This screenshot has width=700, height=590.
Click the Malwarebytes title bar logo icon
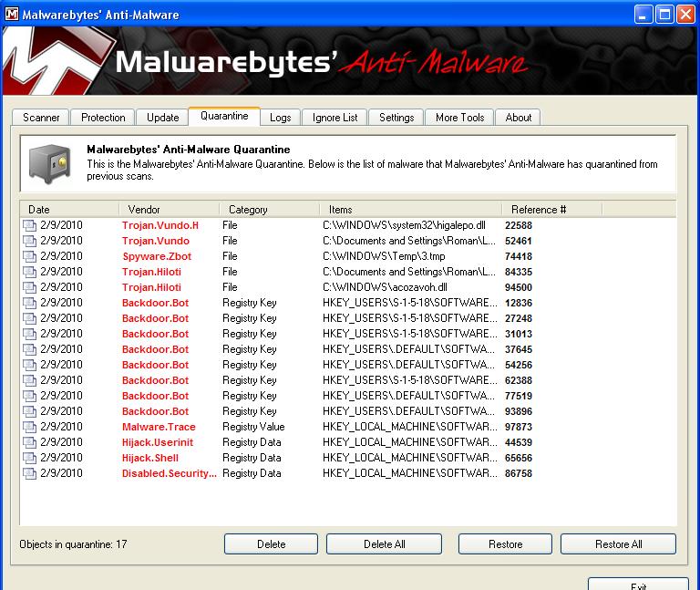12,15
